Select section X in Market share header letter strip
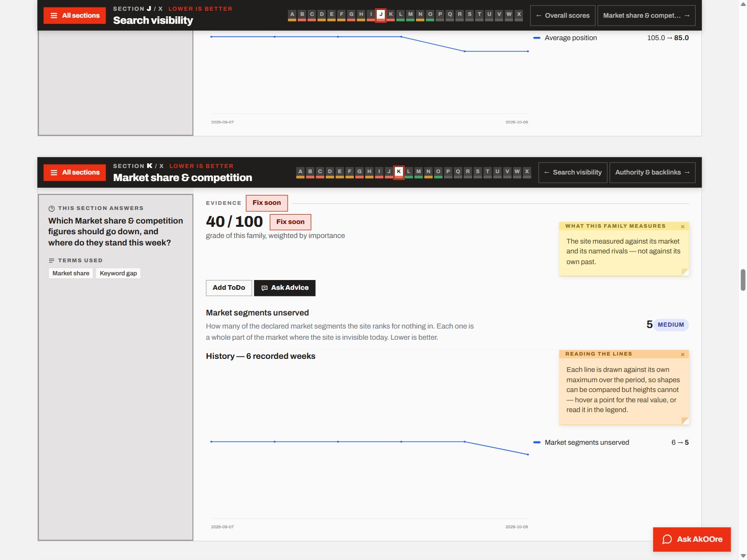This screenshot has width=747, height=560. click(527, 172)
